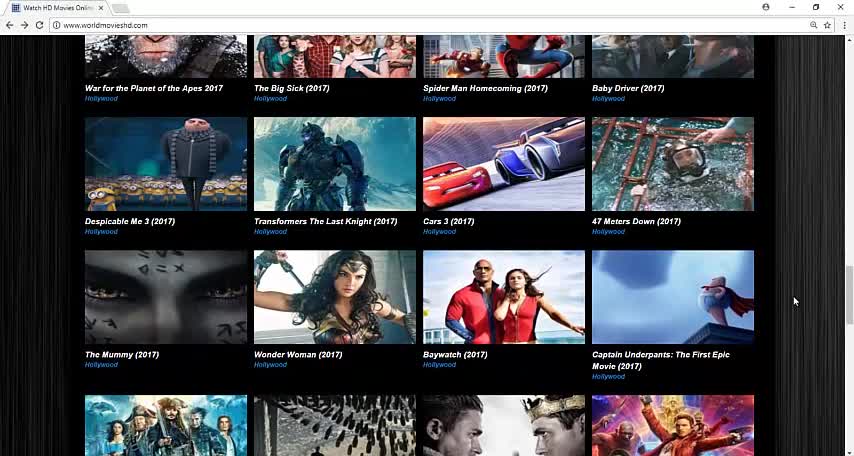Open The Mummy (2017) title link
854x456 pixels.
tap(122, 355)
